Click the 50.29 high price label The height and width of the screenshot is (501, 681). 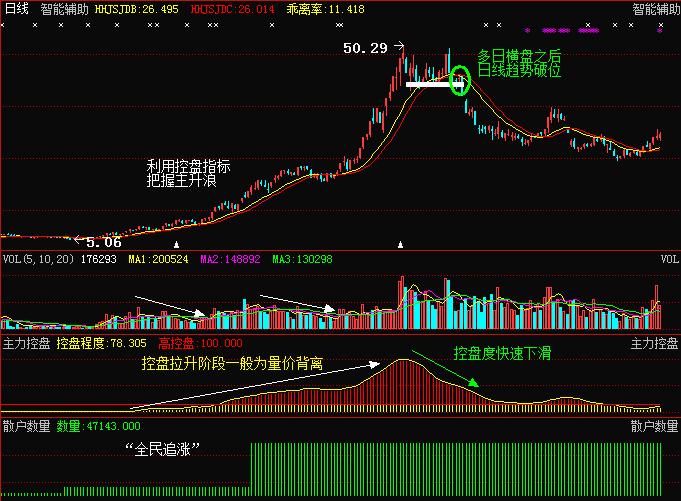pos(365,48)
